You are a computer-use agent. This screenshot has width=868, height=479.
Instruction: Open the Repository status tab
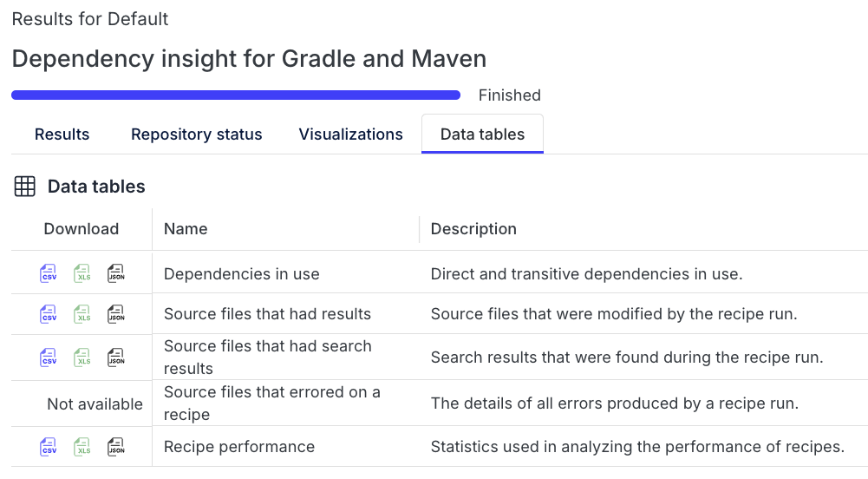(x=196, y=135)
